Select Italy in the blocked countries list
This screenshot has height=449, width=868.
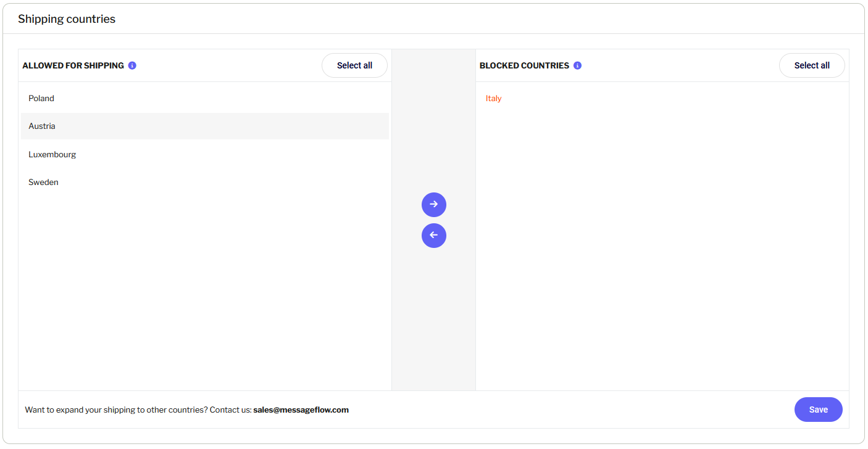coord(493,98)
